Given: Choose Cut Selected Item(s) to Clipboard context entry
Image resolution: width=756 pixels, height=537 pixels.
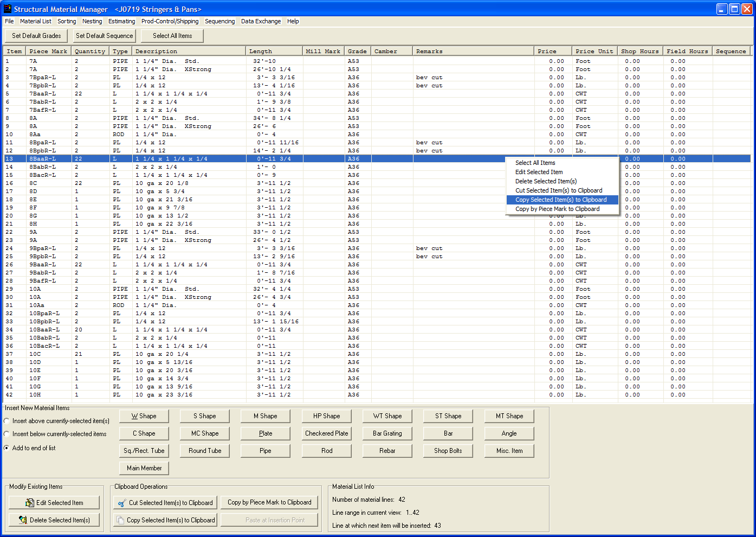Looking at the screenshot, I should click(562, 190).
